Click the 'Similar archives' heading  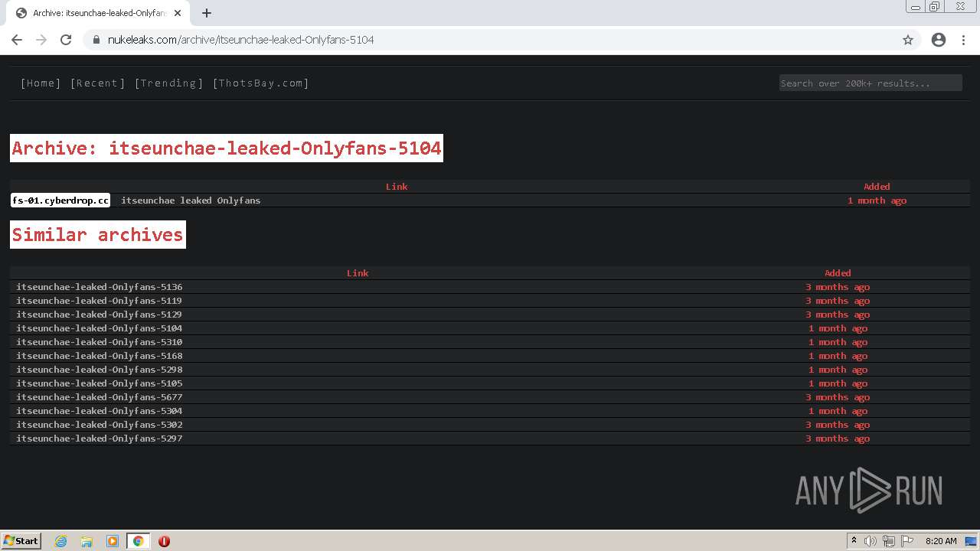point(98,235)
